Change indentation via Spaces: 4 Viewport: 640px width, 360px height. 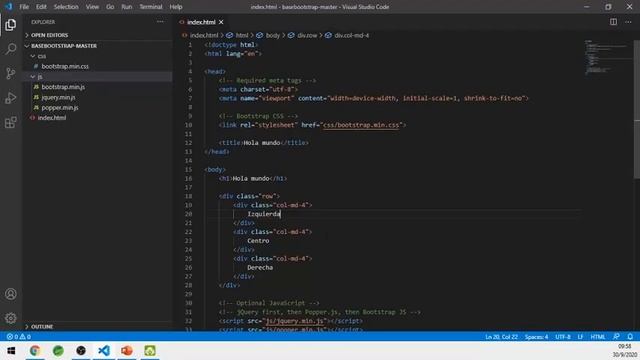(x=536, y=337)
